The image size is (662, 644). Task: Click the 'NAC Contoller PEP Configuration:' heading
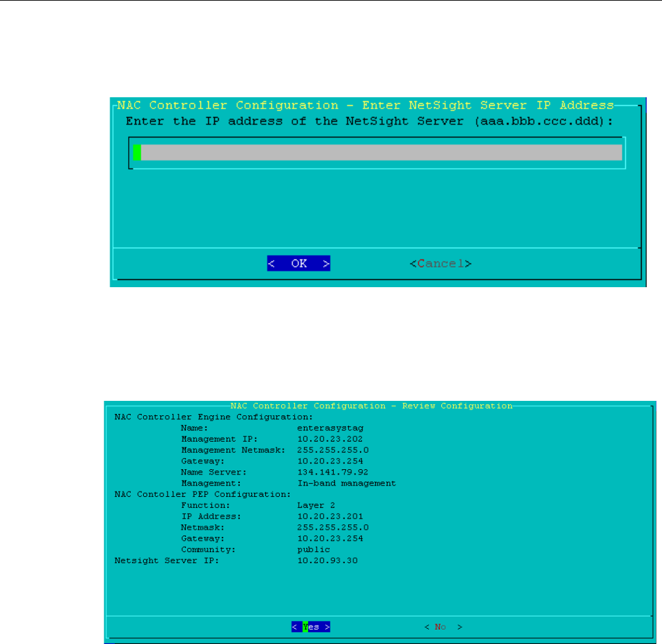[x=203, y=494]
